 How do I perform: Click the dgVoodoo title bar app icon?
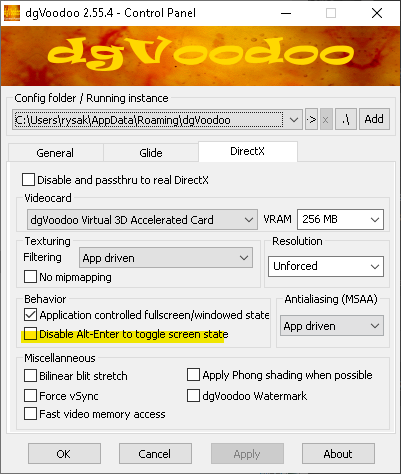click(x=12, y=13)
